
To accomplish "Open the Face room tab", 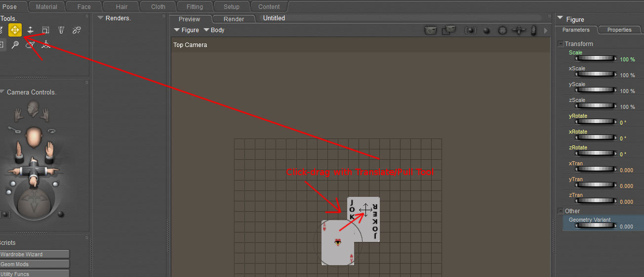I will [84, 7].
